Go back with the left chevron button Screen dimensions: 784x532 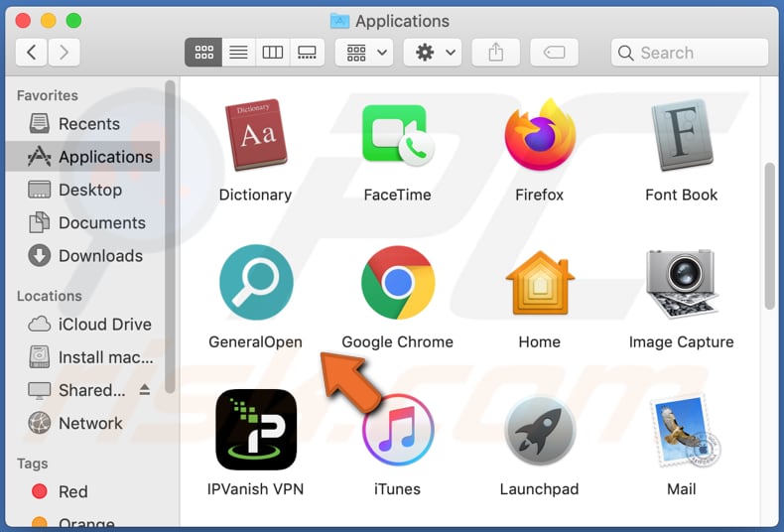coord(31,52)
